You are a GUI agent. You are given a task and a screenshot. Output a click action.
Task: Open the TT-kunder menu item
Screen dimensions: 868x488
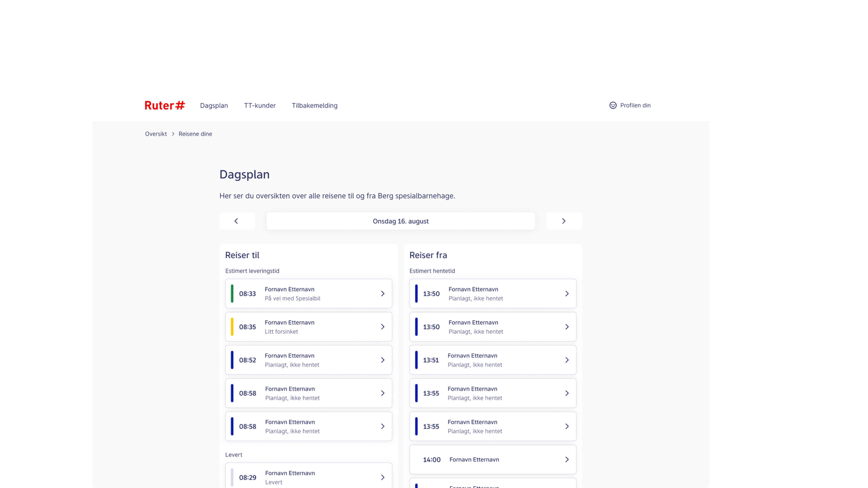(259, 106)
